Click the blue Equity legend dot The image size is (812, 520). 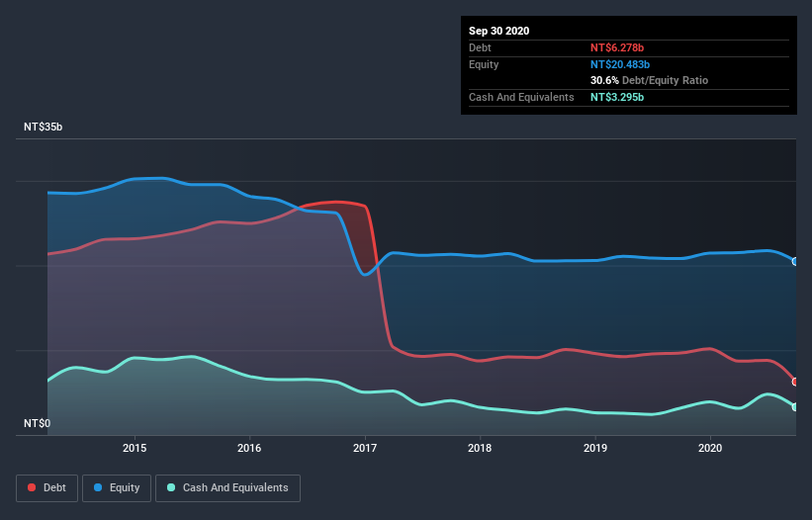tap(98, 487)
